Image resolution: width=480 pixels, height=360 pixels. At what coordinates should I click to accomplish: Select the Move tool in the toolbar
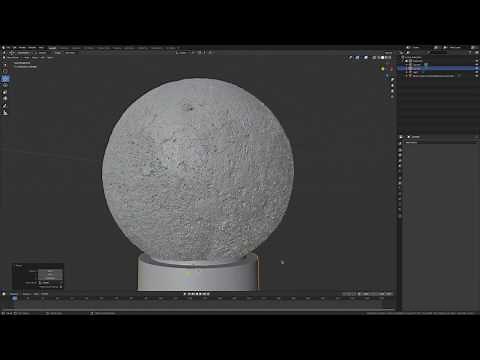(5, 79)
